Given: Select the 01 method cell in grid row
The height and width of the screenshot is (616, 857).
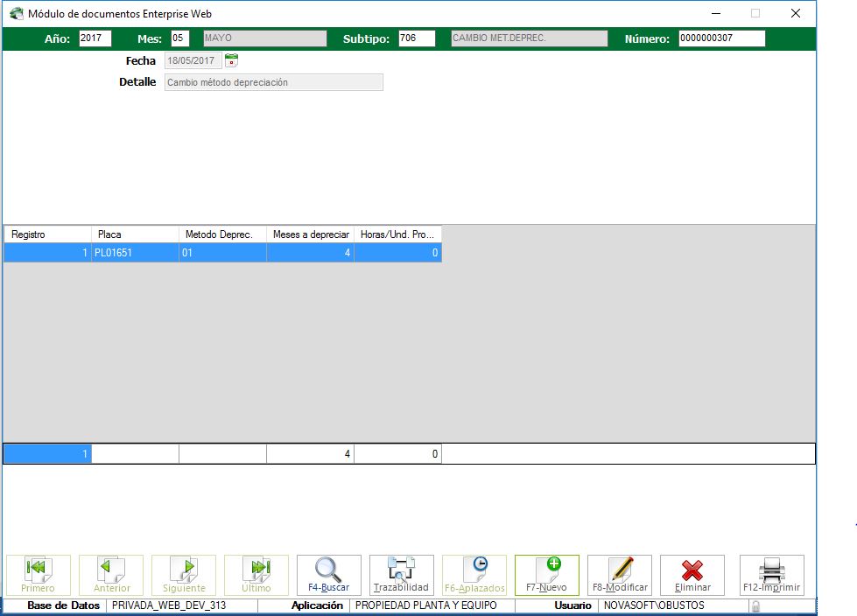Looking at the screenshot, I should [x=222, y=253].
